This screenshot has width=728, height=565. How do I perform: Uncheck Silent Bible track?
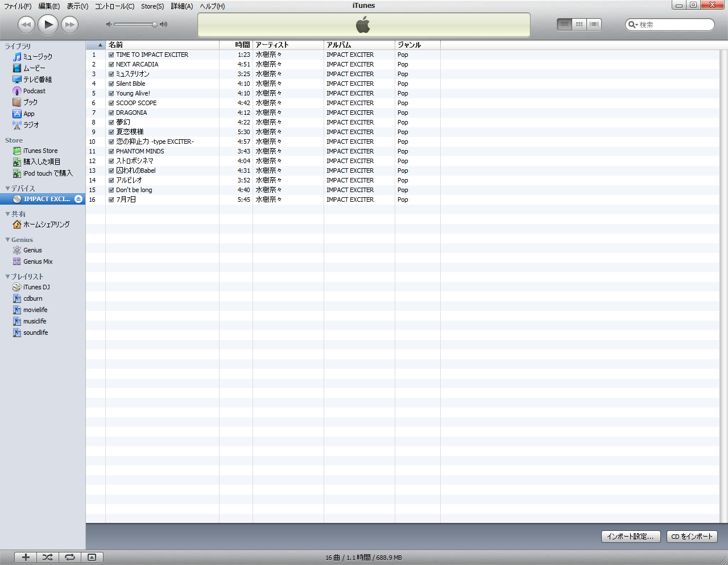pyautogui.click(x=111, y=84)
